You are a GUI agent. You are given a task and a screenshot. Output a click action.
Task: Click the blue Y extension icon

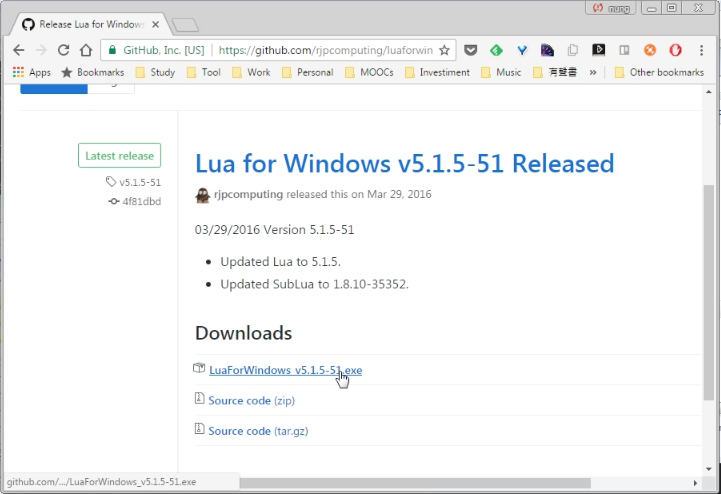(522, 50)
